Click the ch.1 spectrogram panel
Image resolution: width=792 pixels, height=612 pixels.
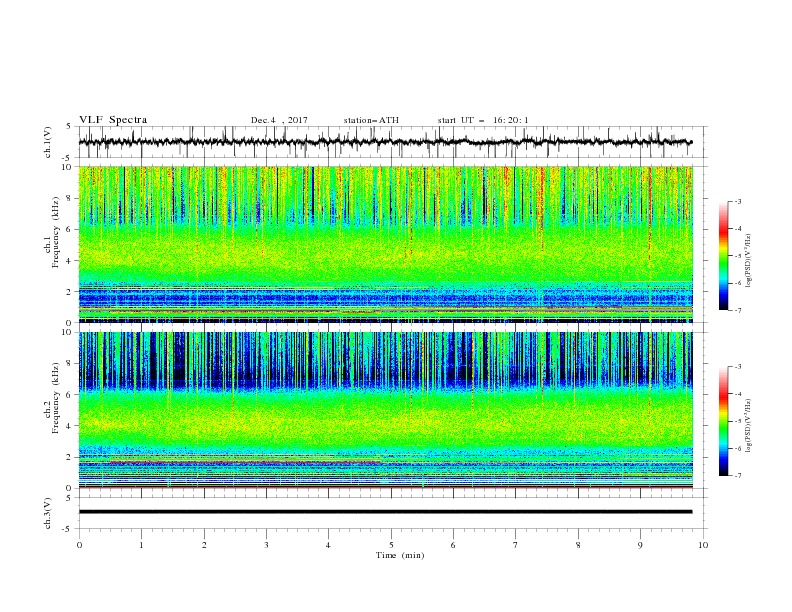tap(385, 244)
